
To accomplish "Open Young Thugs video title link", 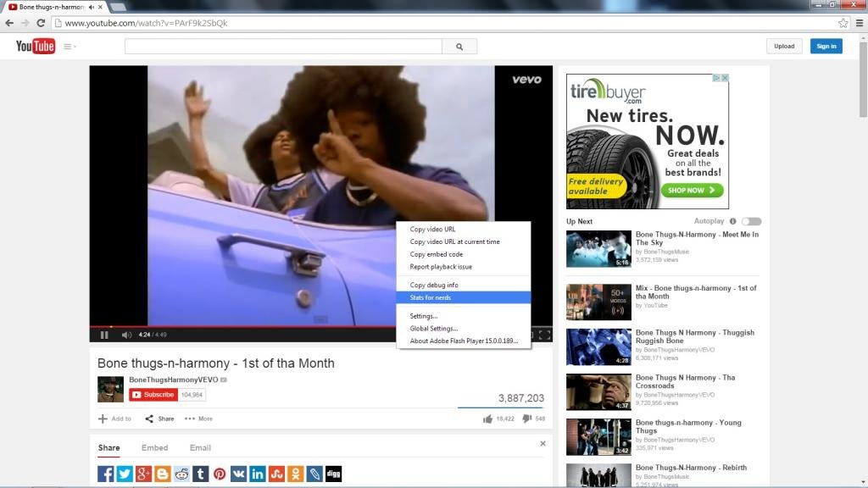I will tap(688, 427).
